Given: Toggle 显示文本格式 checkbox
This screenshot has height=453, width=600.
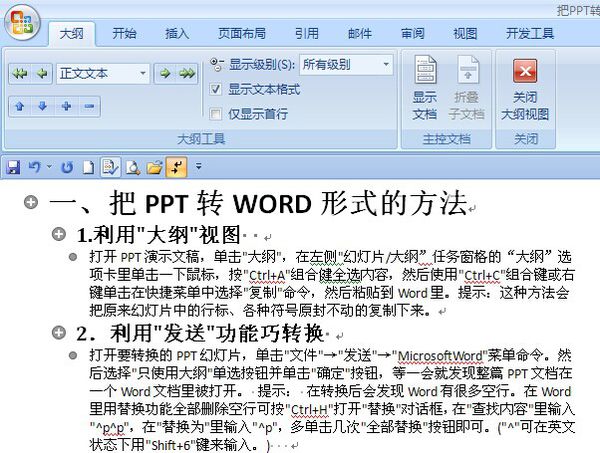Looking at the screenshot, I should (x=215, y=90).
